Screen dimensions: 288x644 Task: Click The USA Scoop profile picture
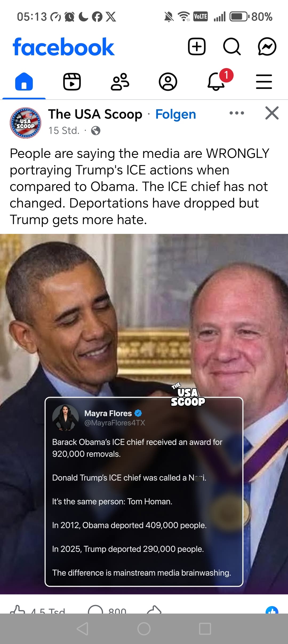point(26,123)
